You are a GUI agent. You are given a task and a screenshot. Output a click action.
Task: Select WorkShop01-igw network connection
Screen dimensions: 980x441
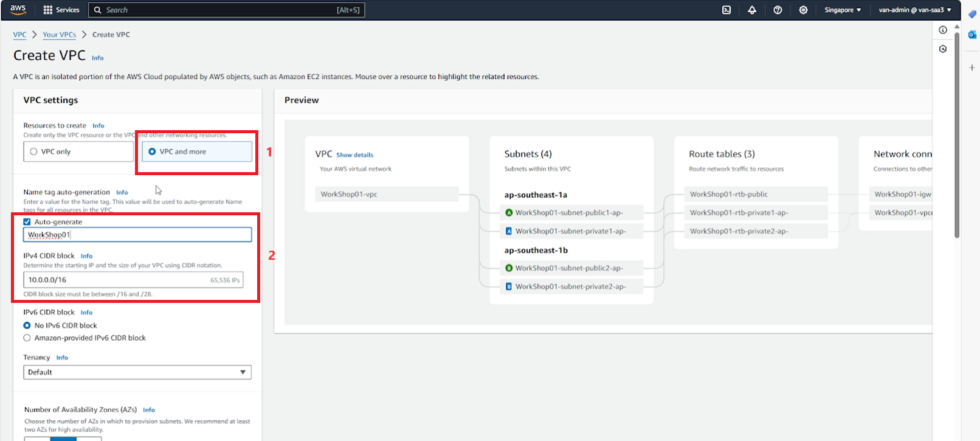pos(901,194)
